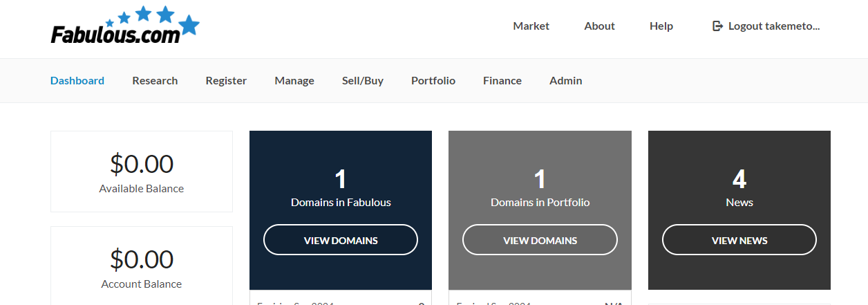The width and height of the screenshot is (868, 305).
Task: Click the Available Balance label
Action: [142, 188]
